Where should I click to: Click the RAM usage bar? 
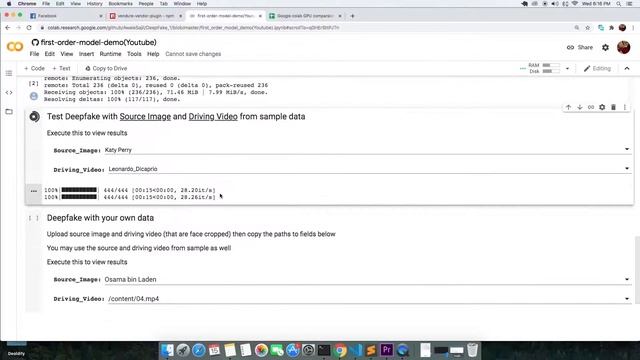551,65
